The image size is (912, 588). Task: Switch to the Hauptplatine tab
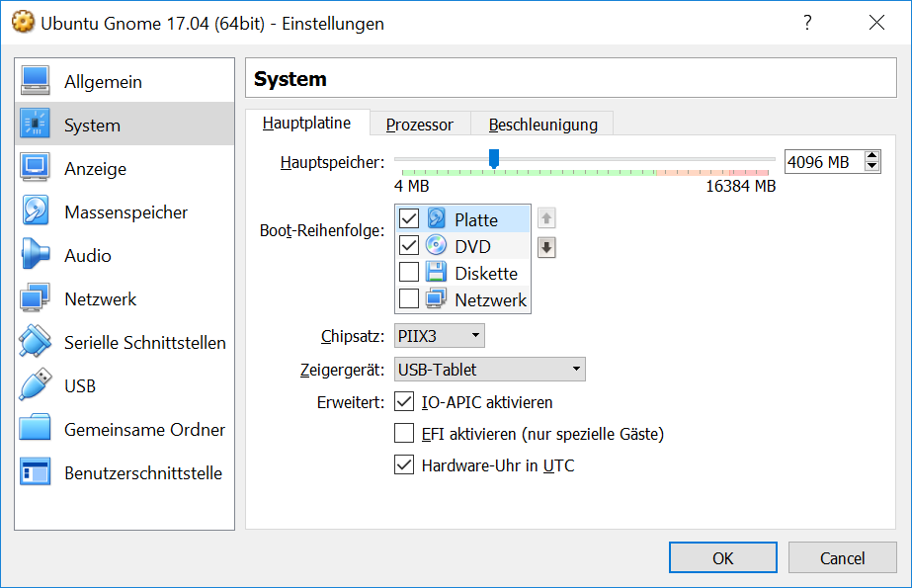(307, 123)
